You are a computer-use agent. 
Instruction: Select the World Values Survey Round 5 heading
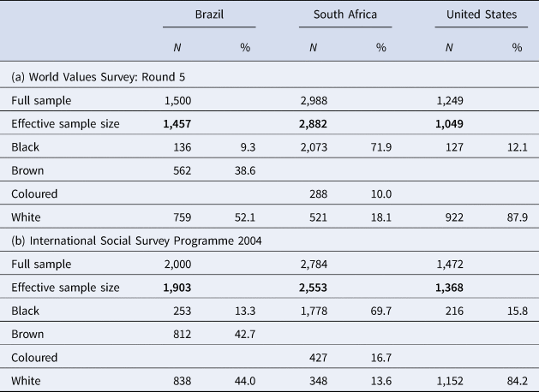(x=99, y=77)
